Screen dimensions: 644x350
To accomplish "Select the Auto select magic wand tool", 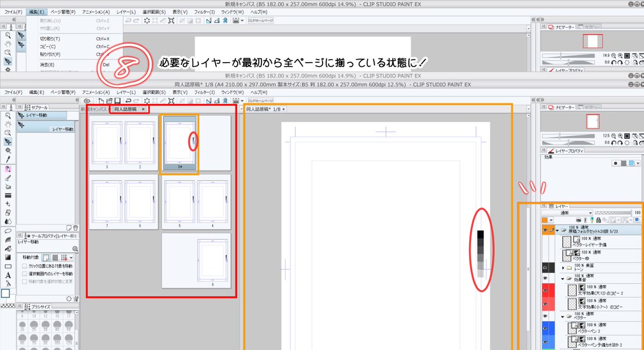I will [x=8, y=151].
